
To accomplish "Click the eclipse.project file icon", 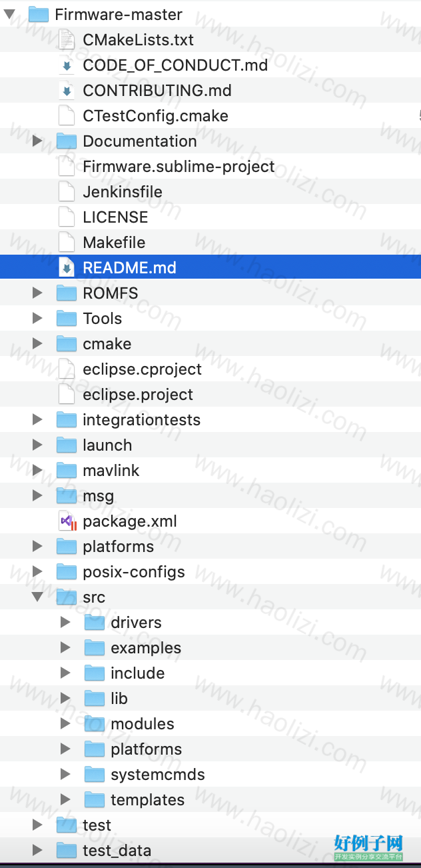I will [x=67, y=395].
